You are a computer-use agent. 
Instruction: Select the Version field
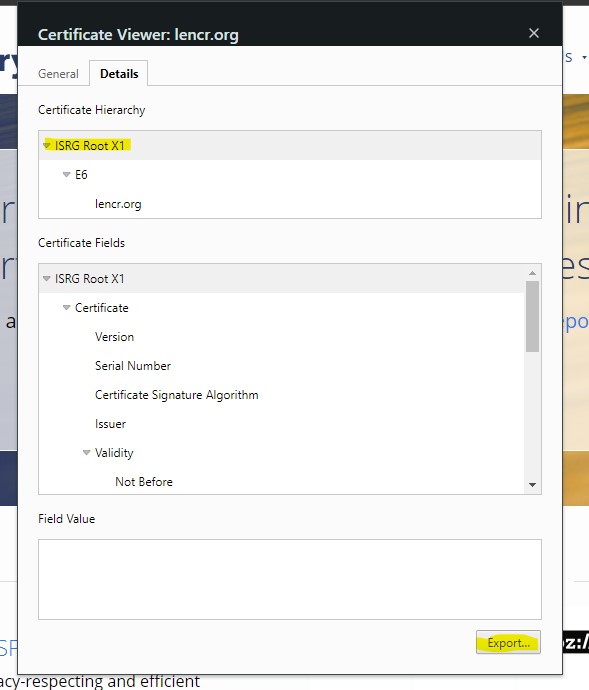click(x=114, y=337)
